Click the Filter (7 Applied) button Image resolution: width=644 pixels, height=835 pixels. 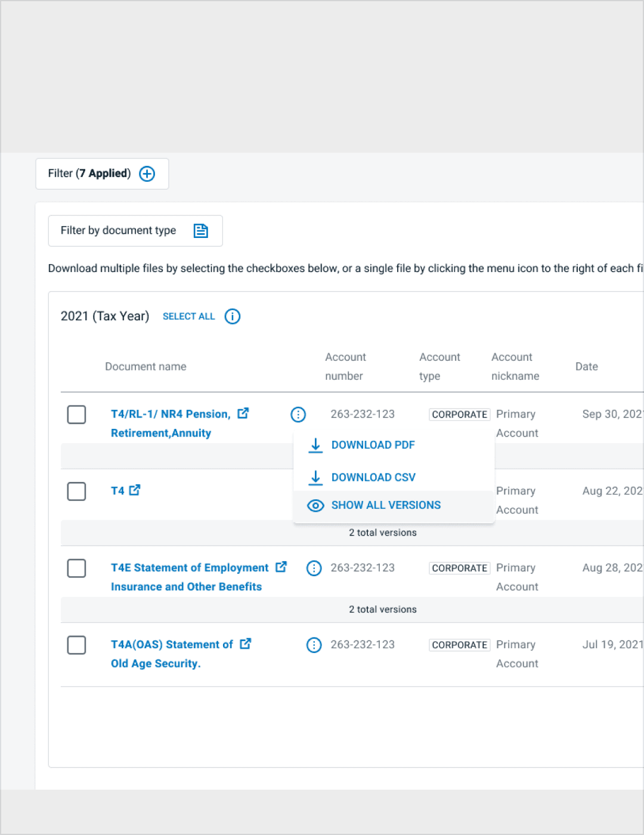[x=102, y=174]
